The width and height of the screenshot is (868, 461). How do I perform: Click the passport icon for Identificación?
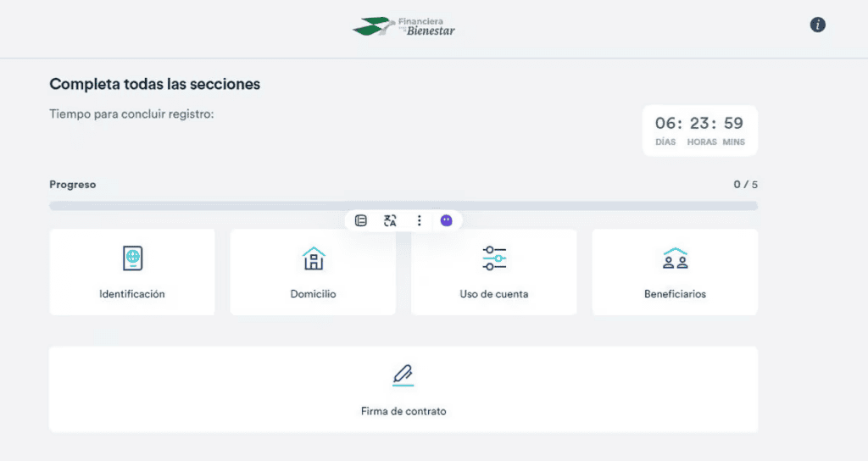[132, 258]
